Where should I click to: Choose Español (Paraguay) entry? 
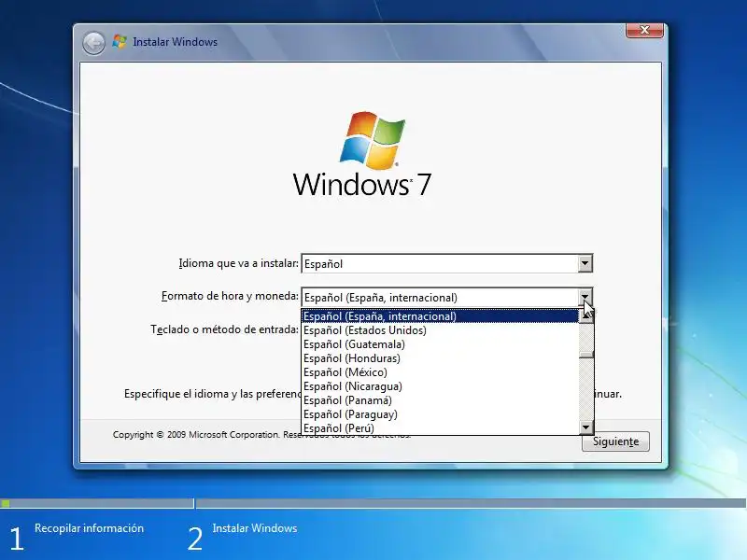(x=440, y=414)
